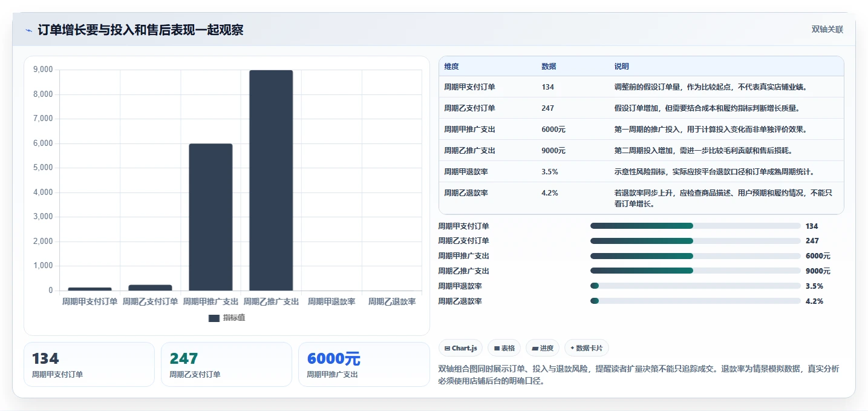The image size is (868, 411).
Task: Click the 数据 column header
Action: coord(549,67)
